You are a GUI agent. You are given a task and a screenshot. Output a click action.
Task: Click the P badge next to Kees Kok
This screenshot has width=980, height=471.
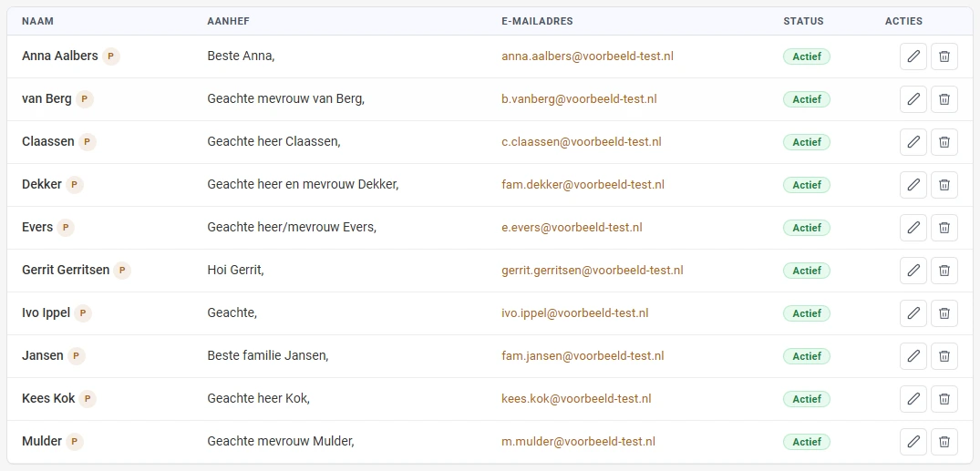pos(88,398)
